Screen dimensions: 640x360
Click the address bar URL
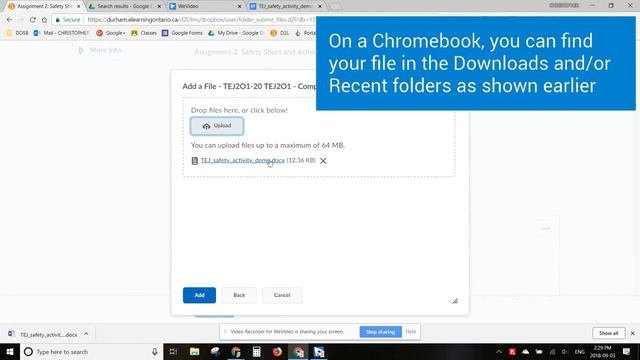[x=201, y=20]
